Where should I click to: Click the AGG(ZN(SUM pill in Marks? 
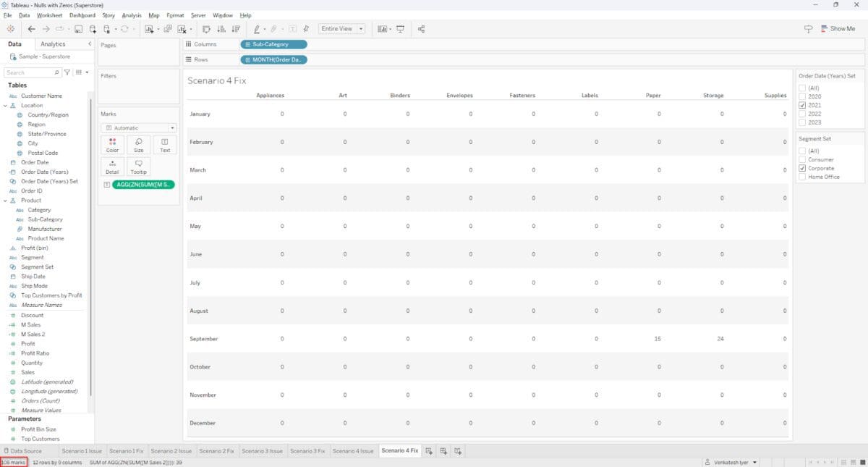[143, 185]
